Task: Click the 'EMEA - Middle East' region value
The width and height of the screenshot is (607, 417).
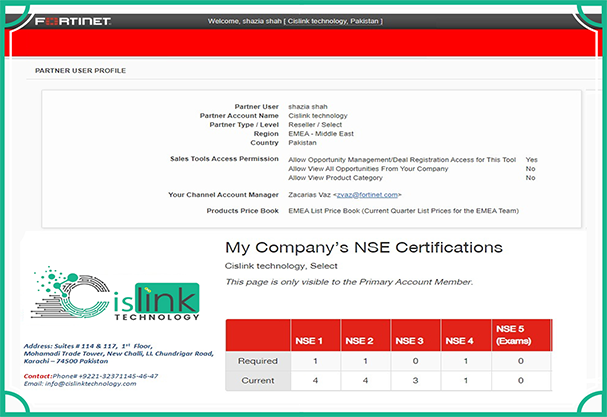Action: (321, 134)
